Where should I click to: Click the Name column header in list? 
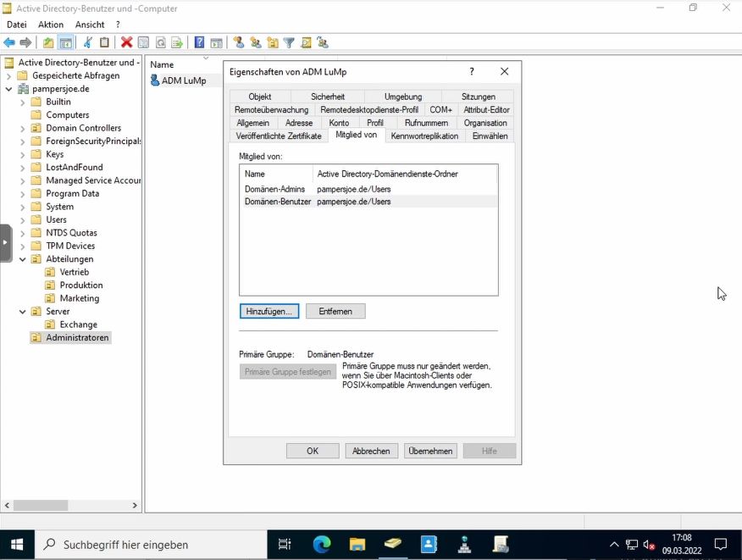(162, 64)
